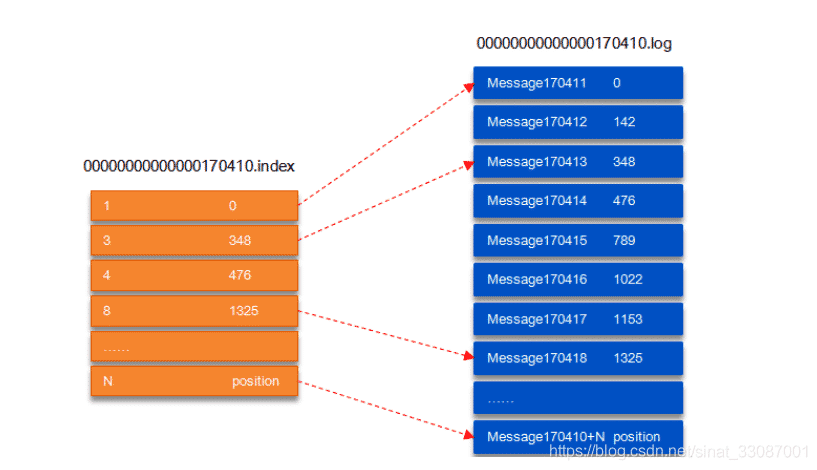Open the blog.csdn.net watermark link
The width and height of the screenshot is (817, 470).
coord(679,451)
